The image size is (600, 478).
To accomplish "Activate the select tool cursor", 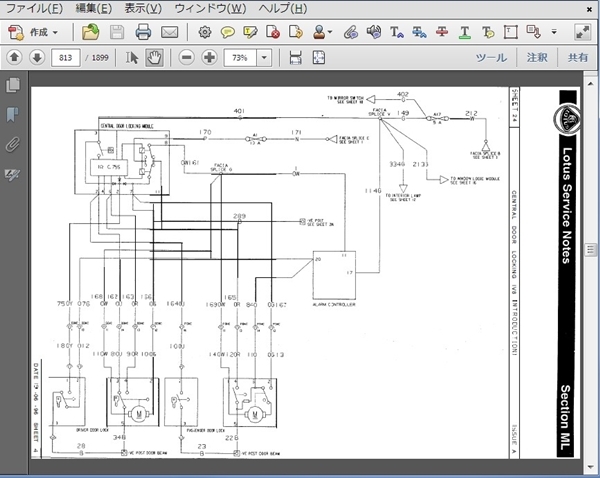I will [x=132, y=58].
